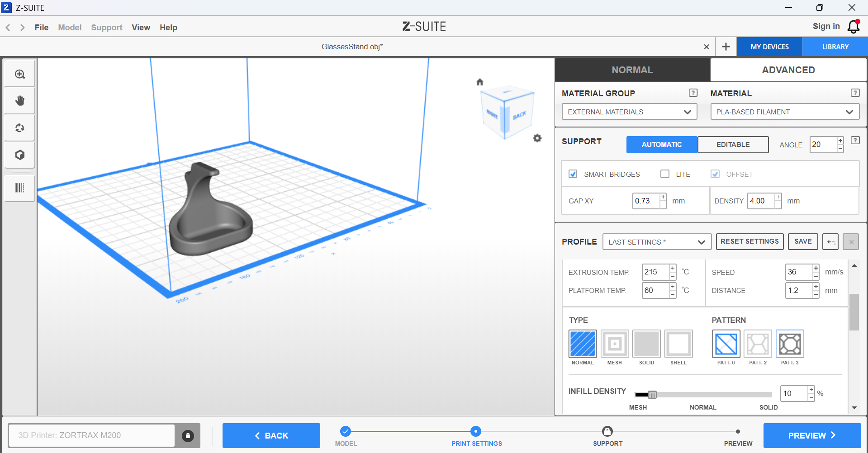This screenshot has width=868, height=453.
Task: Switch to the Advanced settings tab
Action: [x=788, y=70]
